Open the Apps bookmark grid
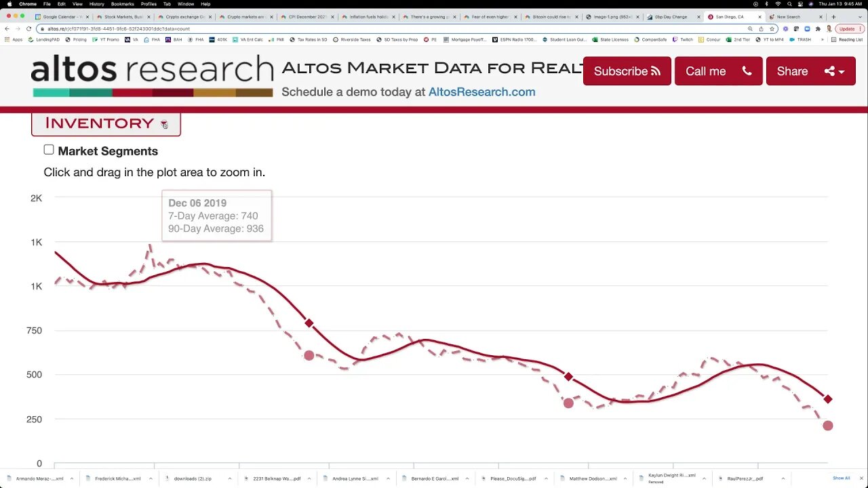Viewport: 868px width, 488px height. coord(14,39)
